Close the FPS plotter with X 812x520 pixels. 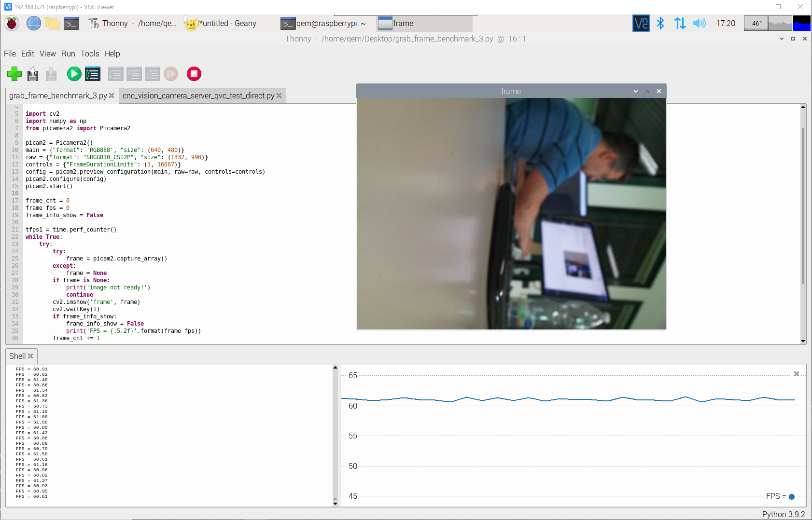(x=797, y=374)
